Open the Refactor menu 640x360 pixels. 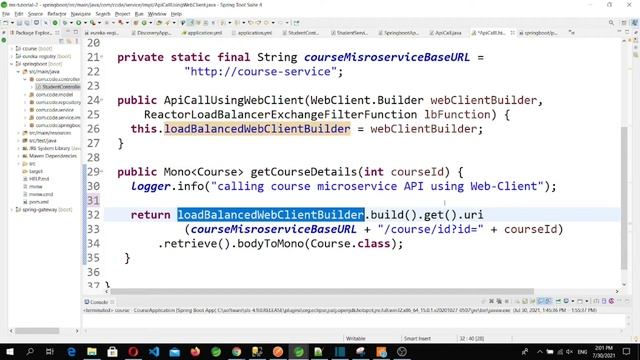tap(57, 14)
